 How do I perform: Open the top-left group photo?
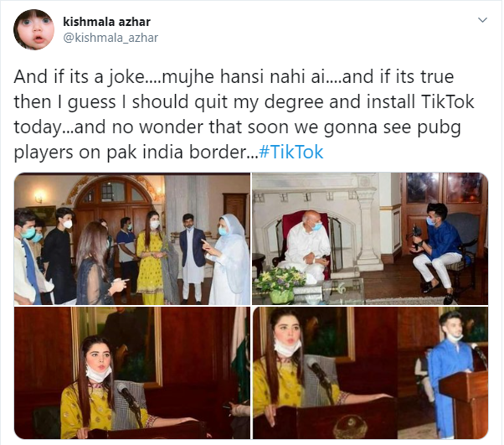pyautogui.click(x=132, y=239)
